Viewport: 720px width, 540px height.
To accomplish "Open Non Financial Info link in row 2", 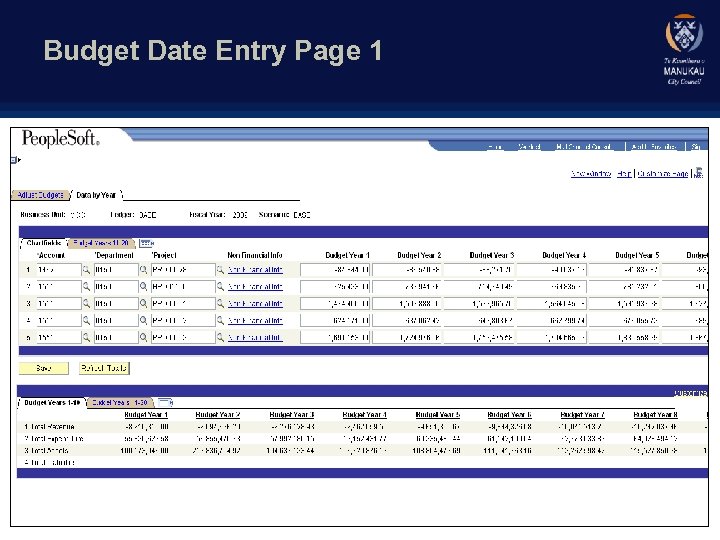I will (x=255, y=287).
